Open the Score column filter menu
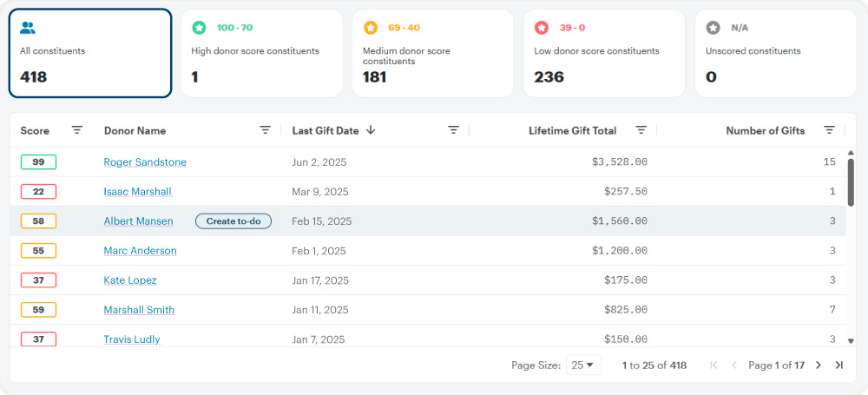868x395 pixels. pyautogui.click(x=77, y=130)
